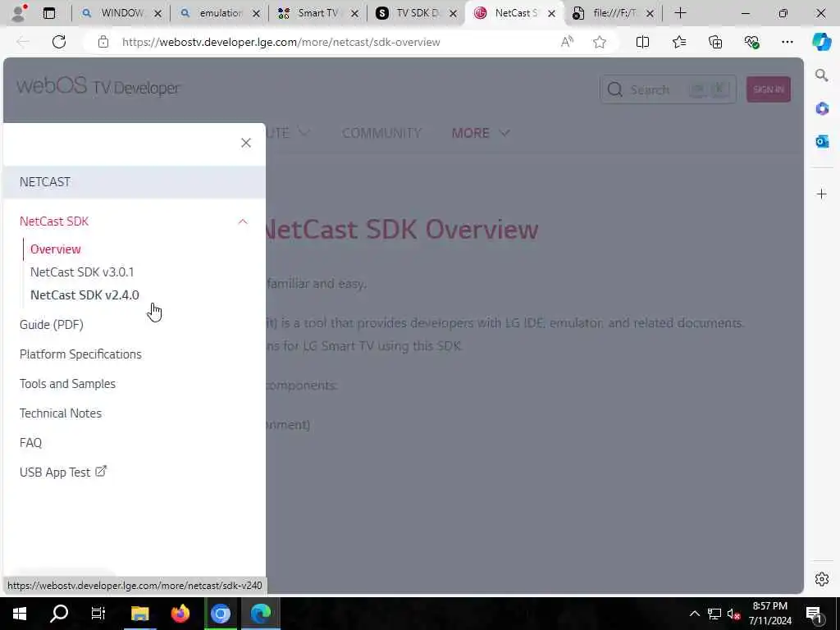Open NetCast SDK v3.0.1 page
Viewport: 840px width, 630px height.
82,272
